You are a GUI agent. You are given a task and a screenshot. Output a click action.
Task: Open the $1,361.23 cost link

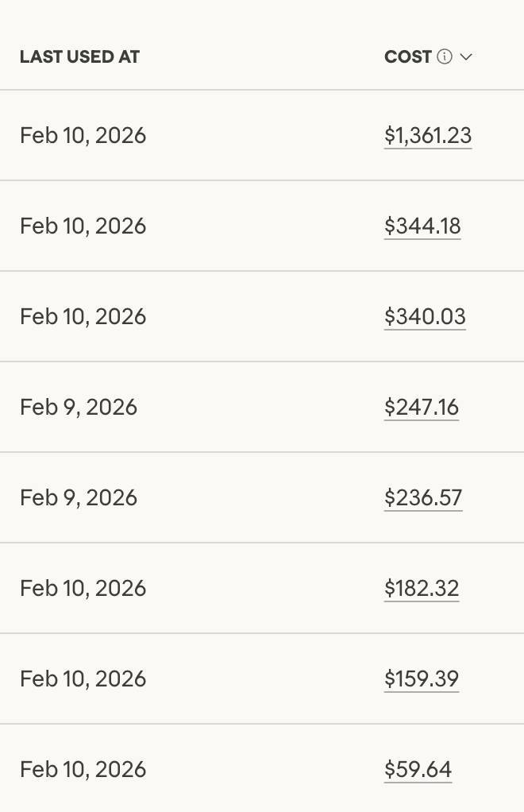click(x=428, y=136)
